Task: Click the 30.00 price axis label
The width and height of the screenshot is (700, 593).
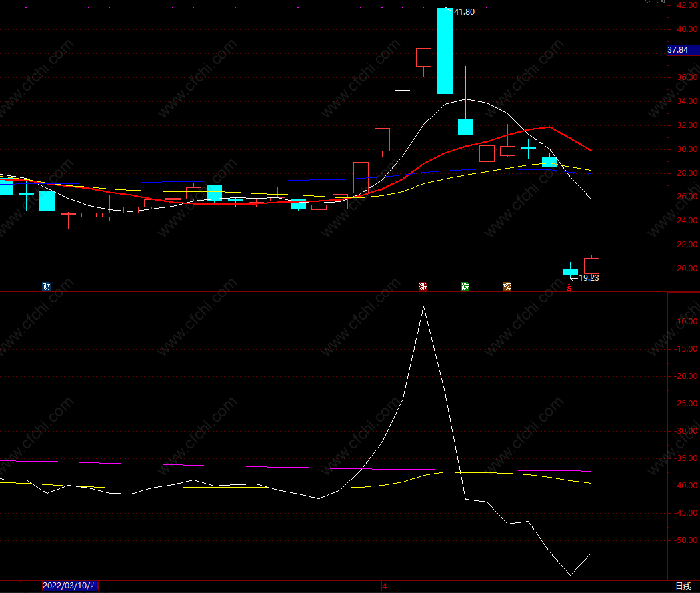Action: [x=687, y=149]
